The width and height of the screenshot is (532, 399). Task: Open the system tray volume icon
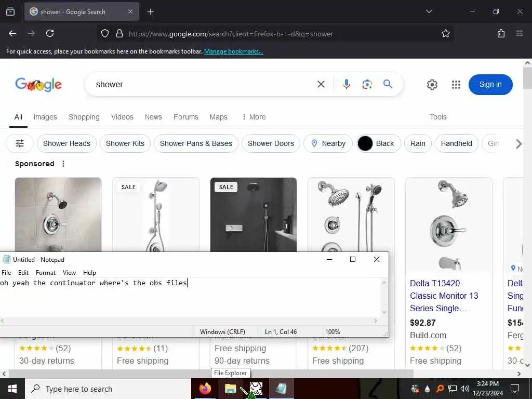pyautogui.click(x=465, y=389)
